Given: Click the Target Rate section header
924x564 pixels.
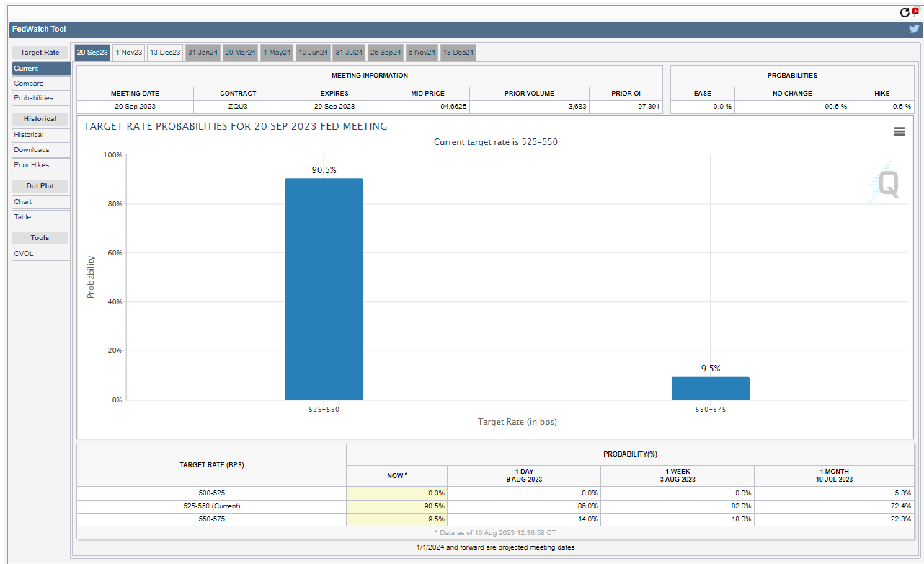Looking at the screenshot, I should click(x=40, y=53).
